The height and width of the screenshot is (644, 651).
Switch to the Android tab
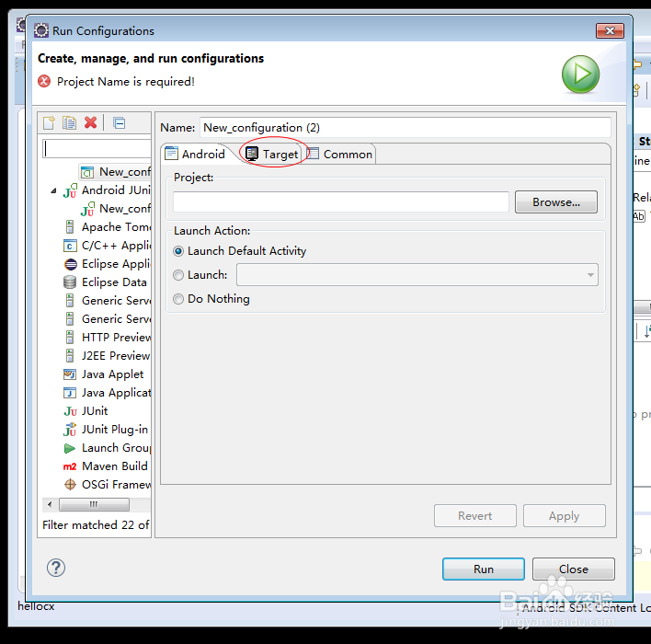pyautogui.click(x=196, y=155)
